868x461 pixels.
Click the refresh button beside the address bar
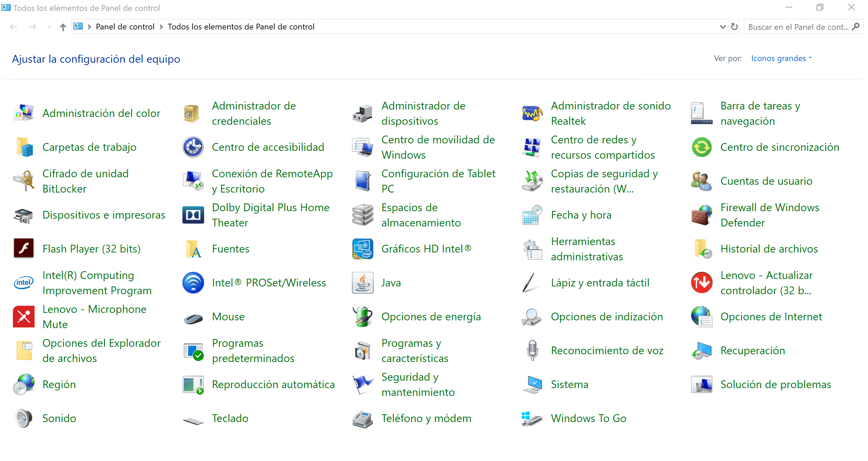tap(734, 27)
